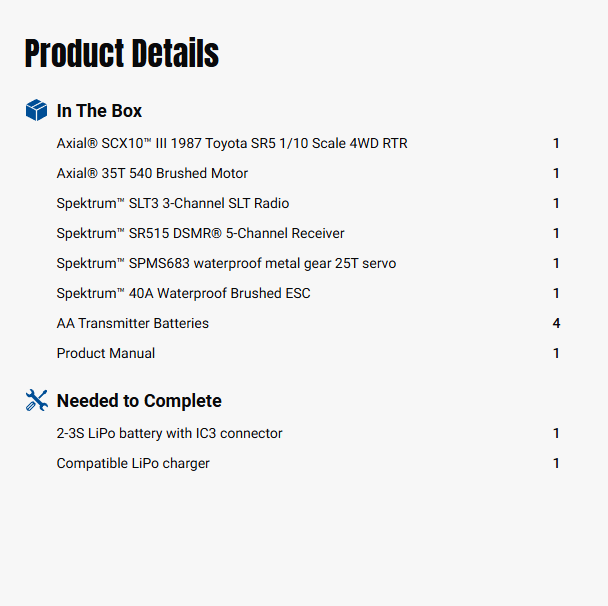
Task: Click the quantity 1 beside Product Manual
Action: pyautogui.click(x=556, y=354)
